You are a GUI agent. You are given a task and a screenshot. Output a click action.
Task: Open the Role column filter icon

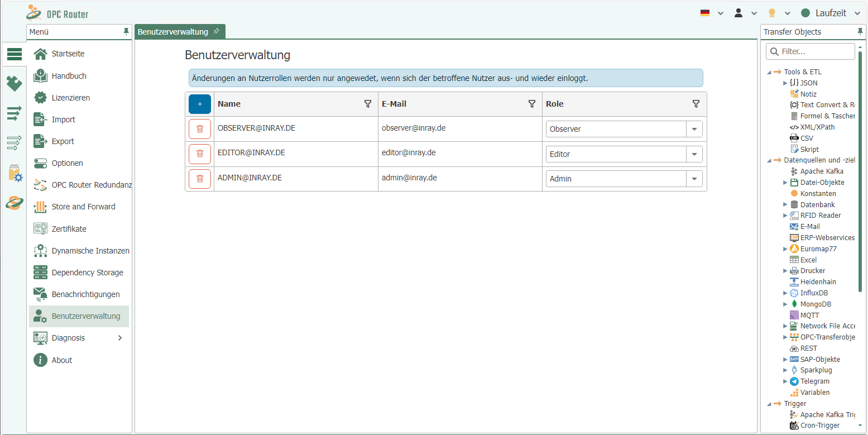(x=696, y=104)
